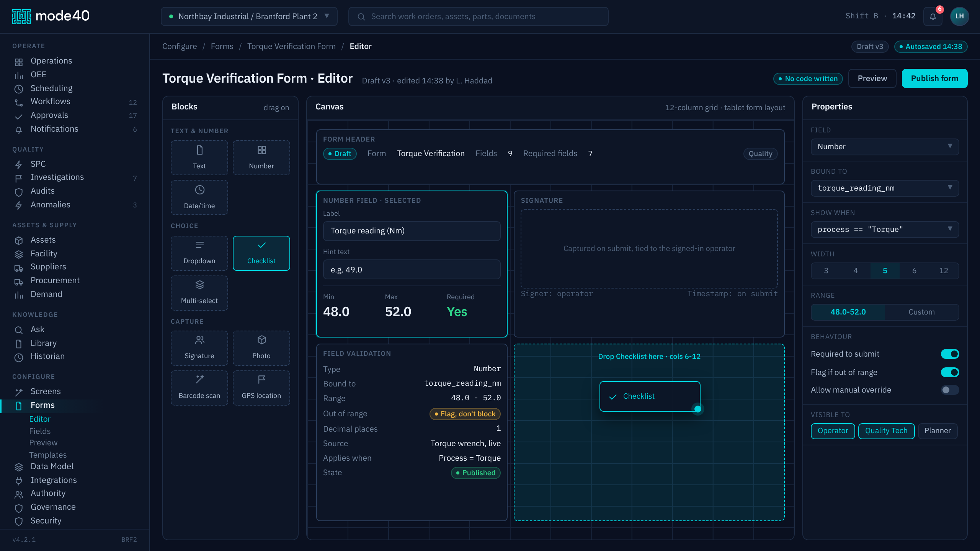Pick the Dropdown block icon
The height and width of the screenshot is (551, 980).
point(199,245)
